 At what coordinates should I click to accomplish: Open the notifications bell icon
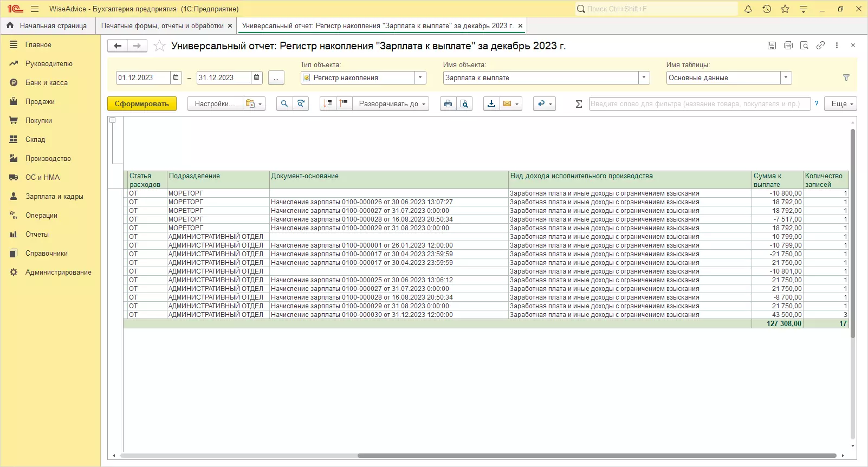[x=748, y=9]
